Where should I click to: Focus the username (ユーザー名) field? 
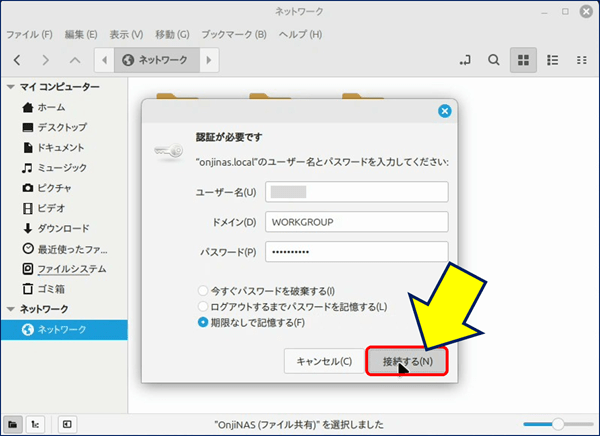pos(357,192)
